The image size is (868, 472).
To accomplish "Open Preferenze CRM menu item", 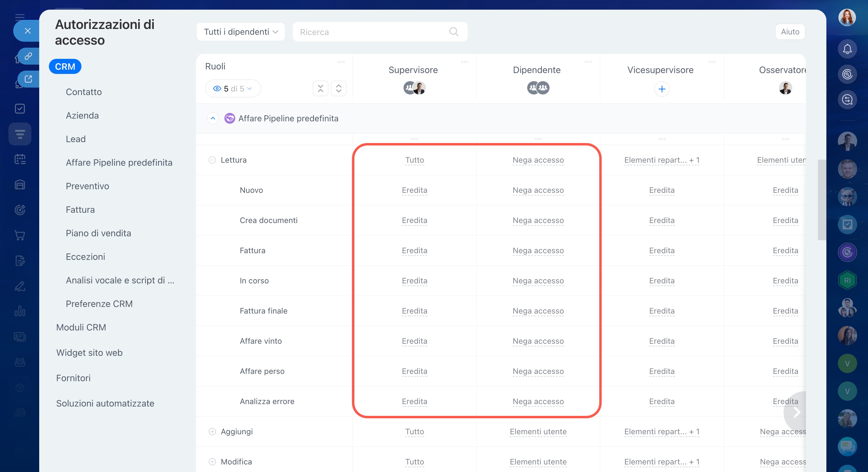I will click(x=99, y=304).
